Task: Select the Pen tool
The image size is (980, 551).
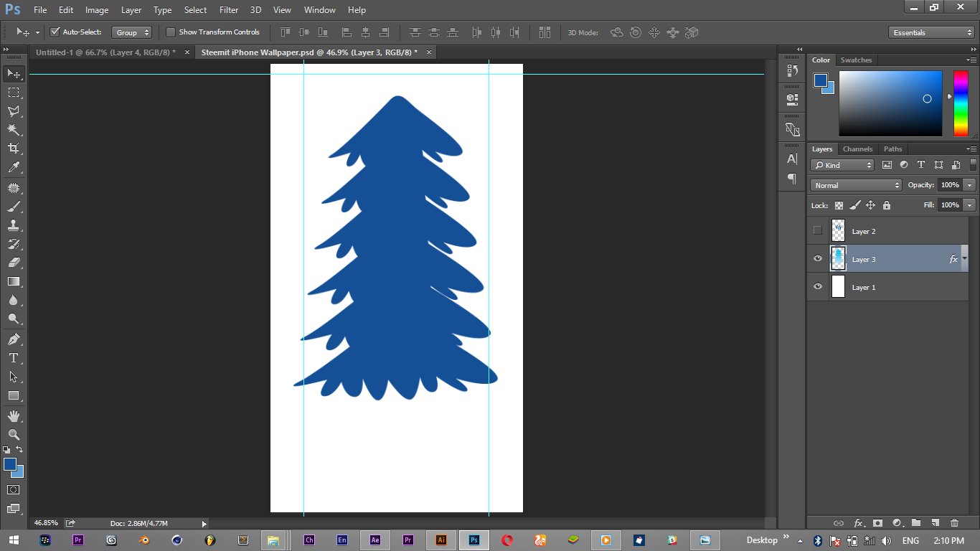Action: pyautogui.click(x=14, y=339)
